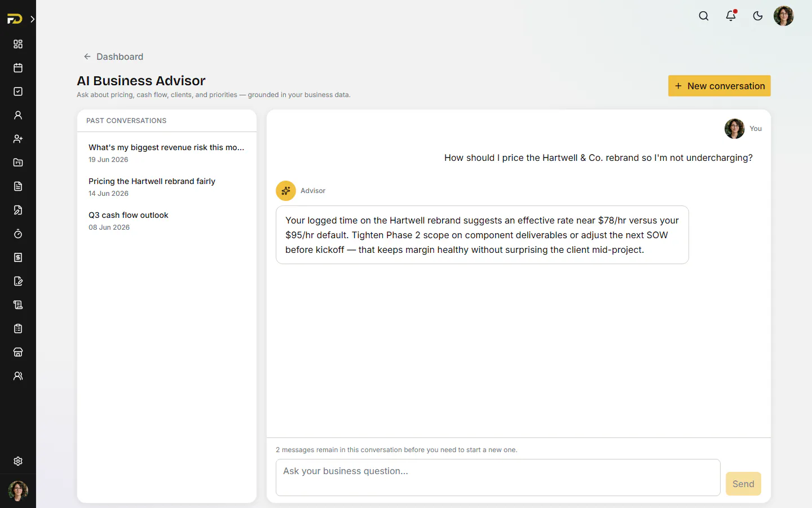Viewport: 812px width, 508px height.
Task: Focus the "Ask your business question" field
Action: [x=498, y=478]
